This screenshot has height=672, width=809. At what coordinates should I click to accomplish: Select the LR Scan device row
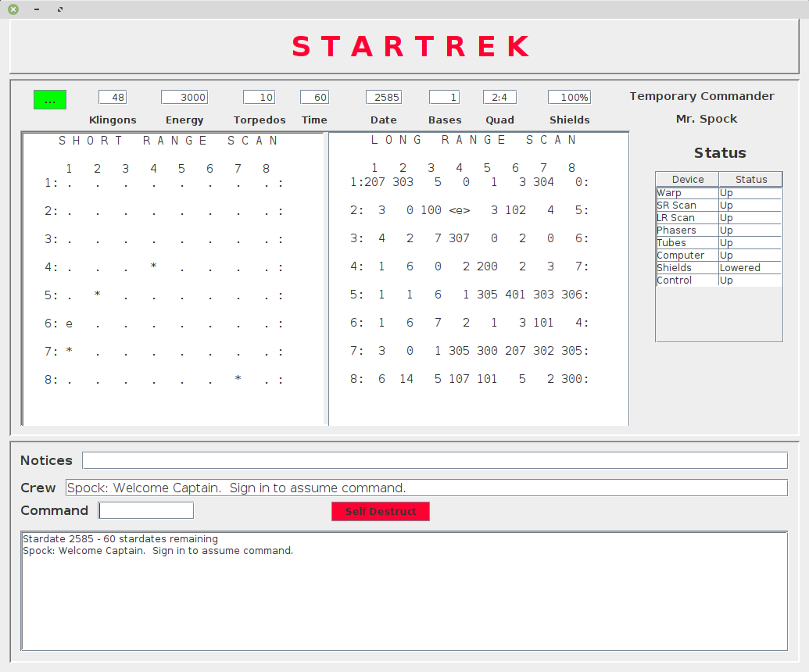718,218
